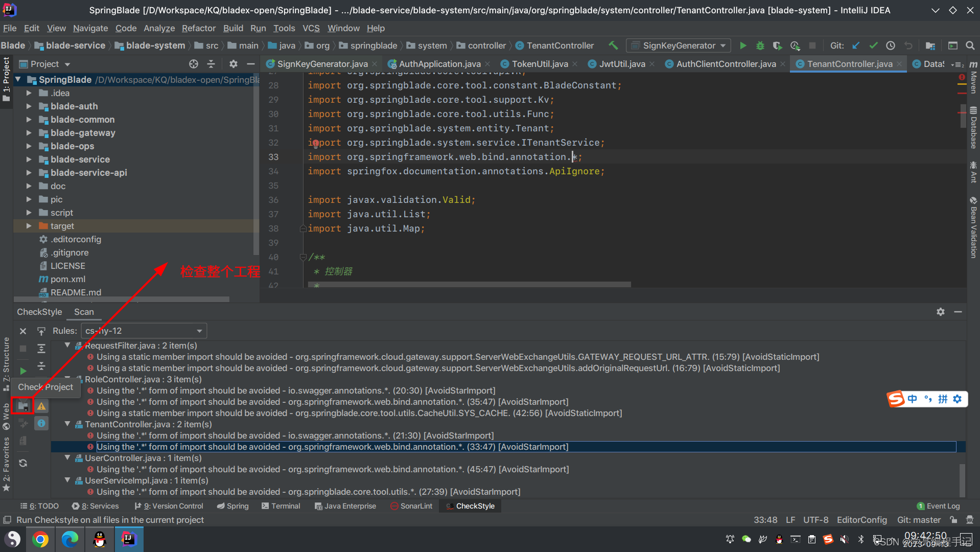The width and height of the screenshot is (980, 552).
Task: Click Git: master branch widget
Action: pyautogui.click(x=919, y=520)
